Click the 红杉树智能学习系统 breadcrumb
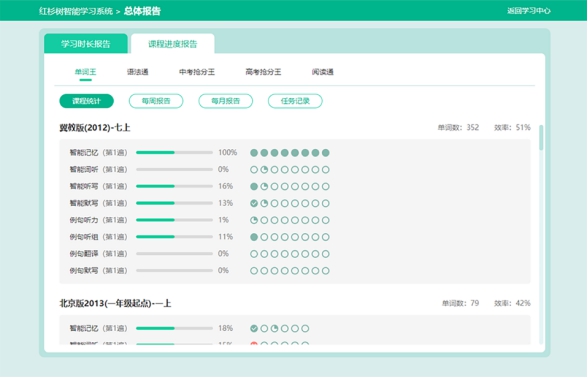Screen dimensions: 588x378 pos(76,11)
